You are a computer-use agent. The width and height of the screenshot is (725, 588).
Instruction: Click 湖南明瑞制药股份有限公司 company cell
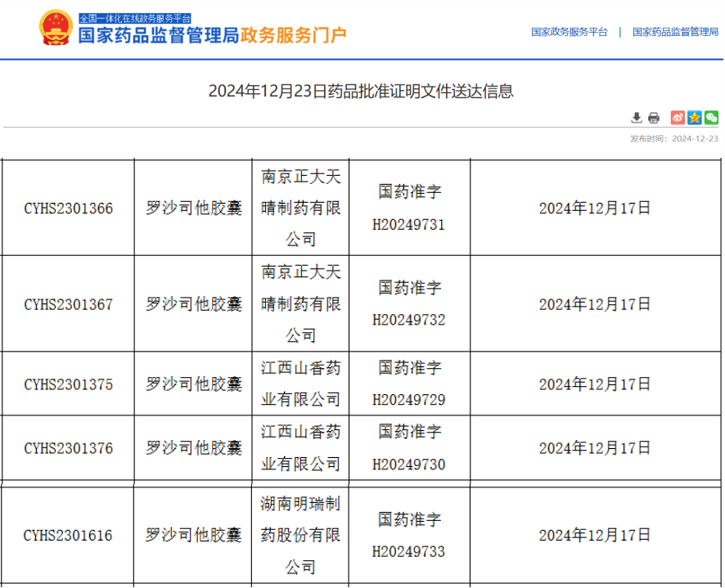point(300,536)
